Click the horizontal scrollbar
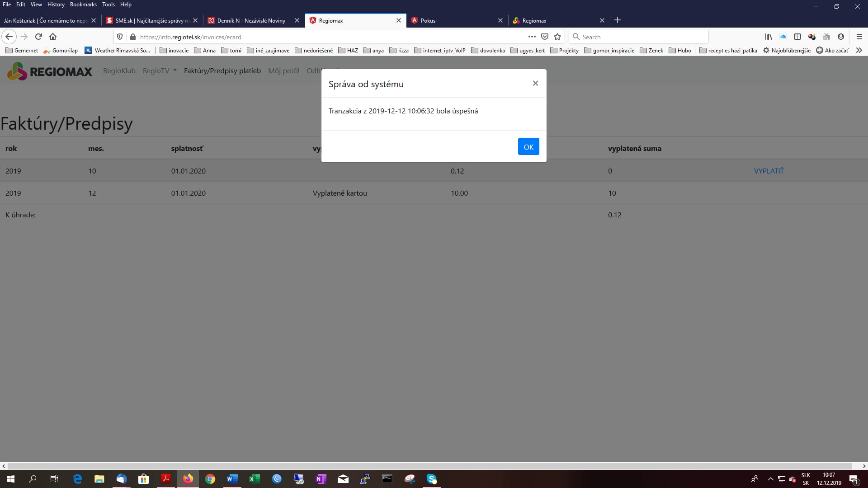The image size is (868, 488). 430,466
